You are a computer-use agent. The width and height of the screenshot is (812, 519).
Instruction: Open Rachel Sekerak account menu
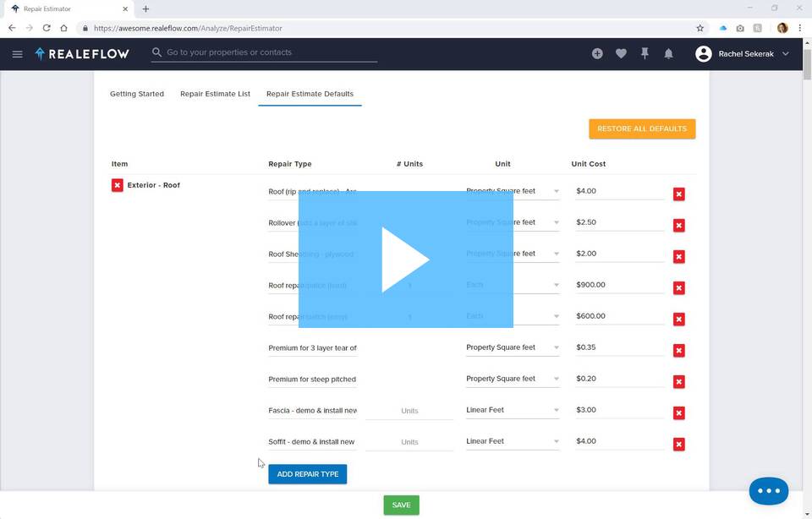coord(743,54)
